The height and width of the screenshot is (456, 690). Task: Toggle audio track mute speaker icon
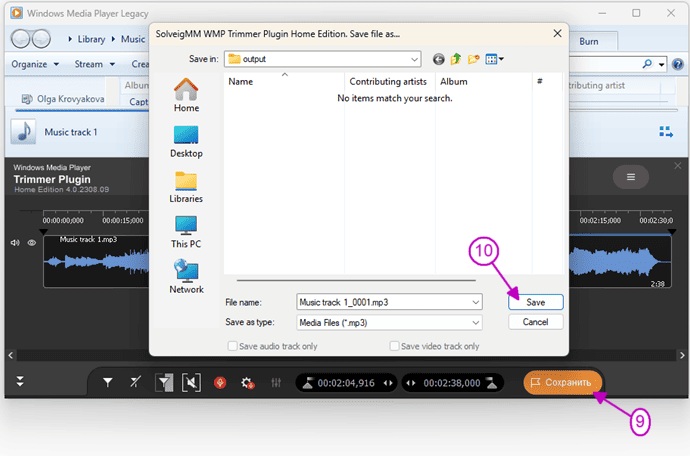[x=15, y=243]
